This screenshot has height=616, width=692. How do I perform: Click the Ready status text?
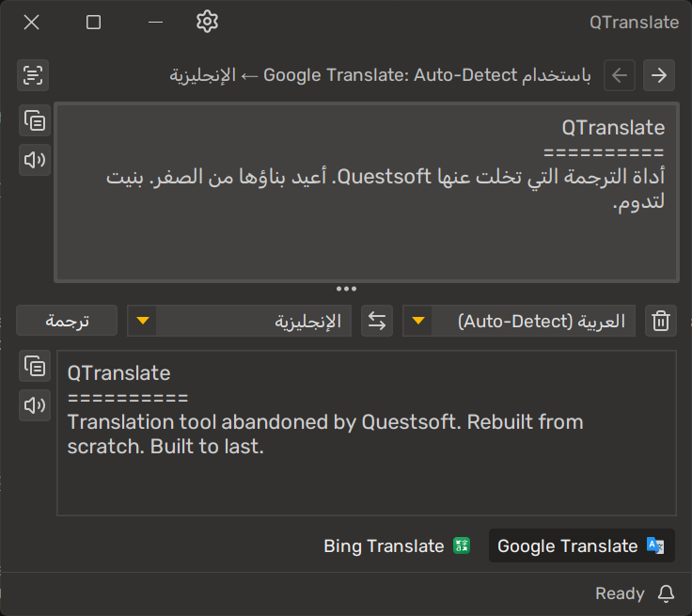(x=620, y=593)
